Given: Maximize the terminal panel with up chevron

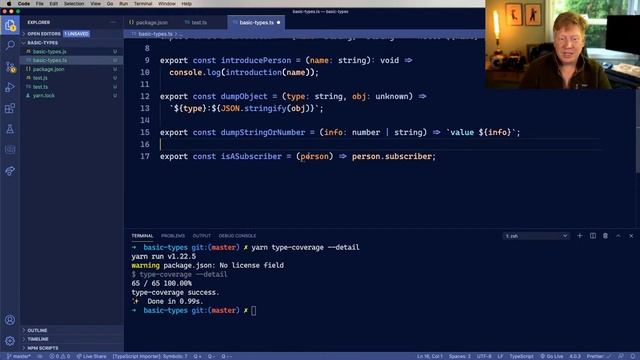Looking at the screenshot, I should [x=618, y=236].
